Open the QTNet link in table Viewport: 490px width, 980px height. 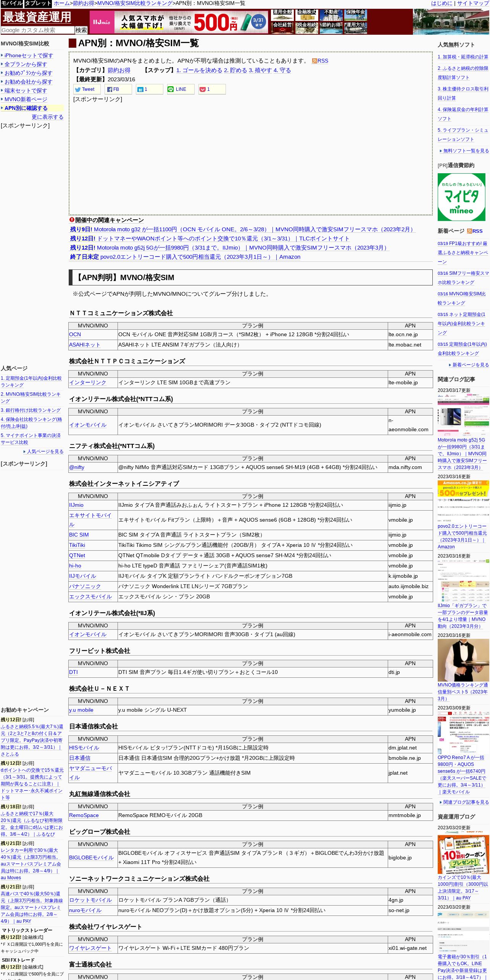77,555
